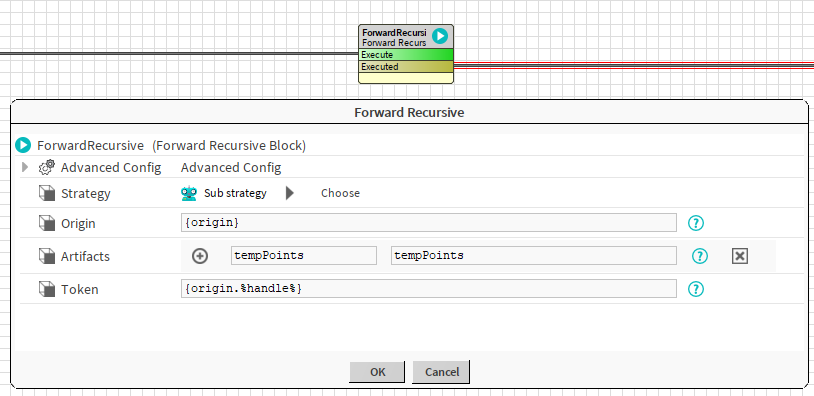Viewport: 814px width, 396px height.
Task: Click the Forward Recursive dialog title
Action: click(409, 112)
